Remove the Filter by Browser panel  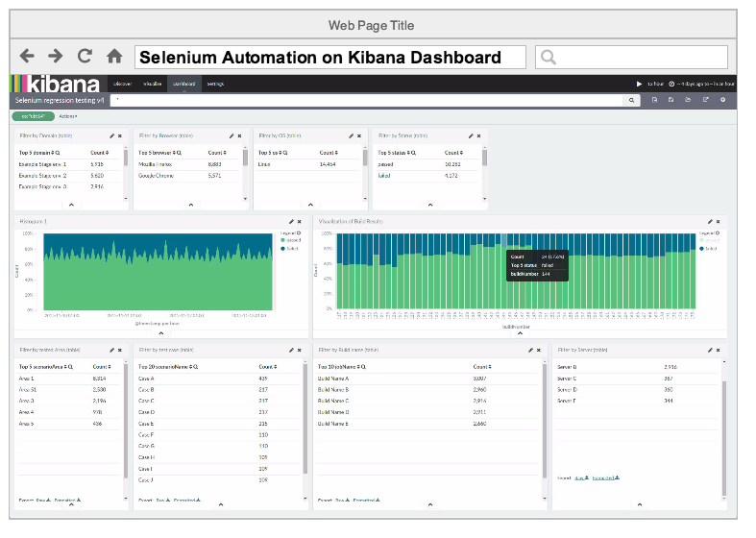(x=239, y=136)
